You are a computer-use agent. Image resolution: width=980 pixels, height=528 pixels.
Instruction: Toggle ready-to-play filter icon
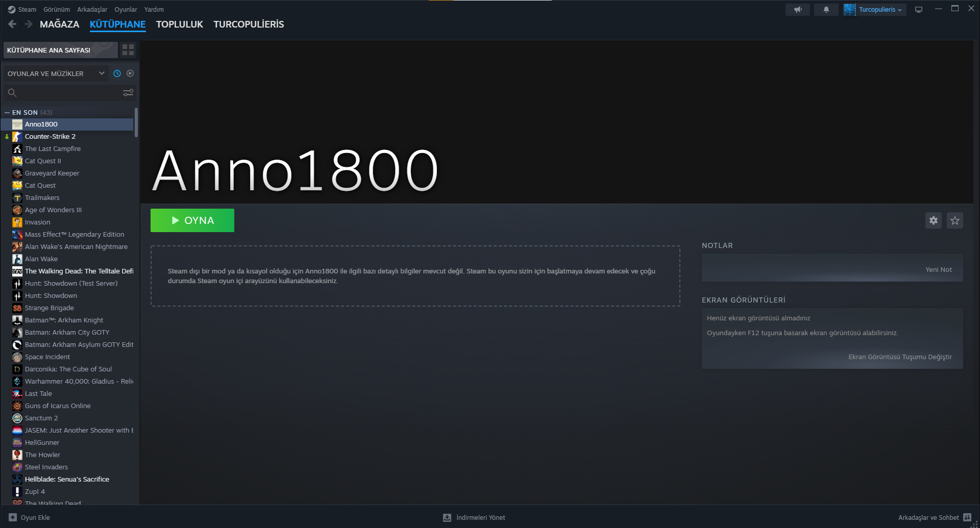[130, 73]
